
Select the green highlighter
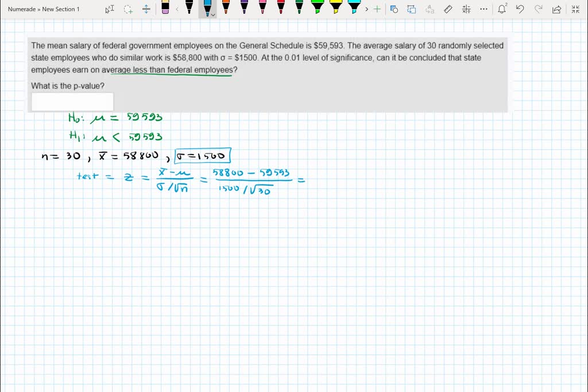[x=317, y=7]
